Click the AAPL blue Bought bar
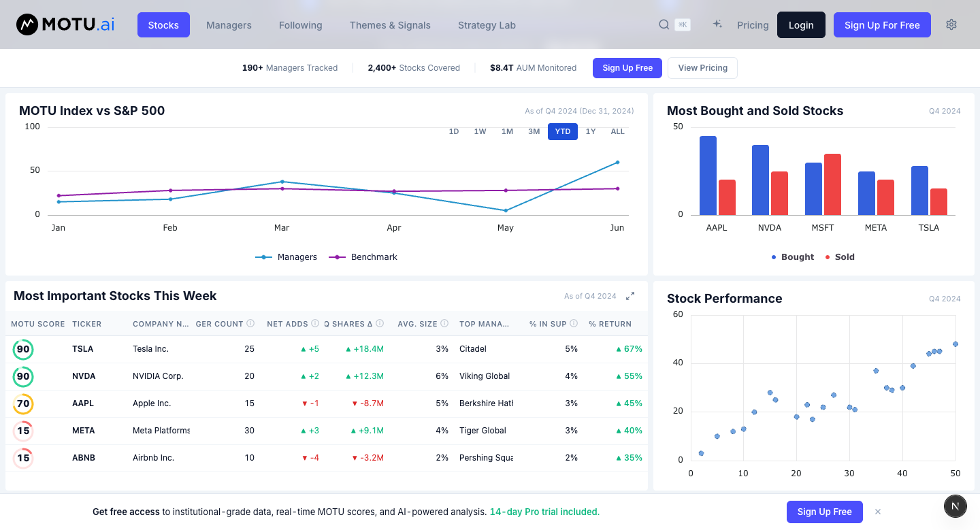The image size is (980, 530). [x=708, y=176]
